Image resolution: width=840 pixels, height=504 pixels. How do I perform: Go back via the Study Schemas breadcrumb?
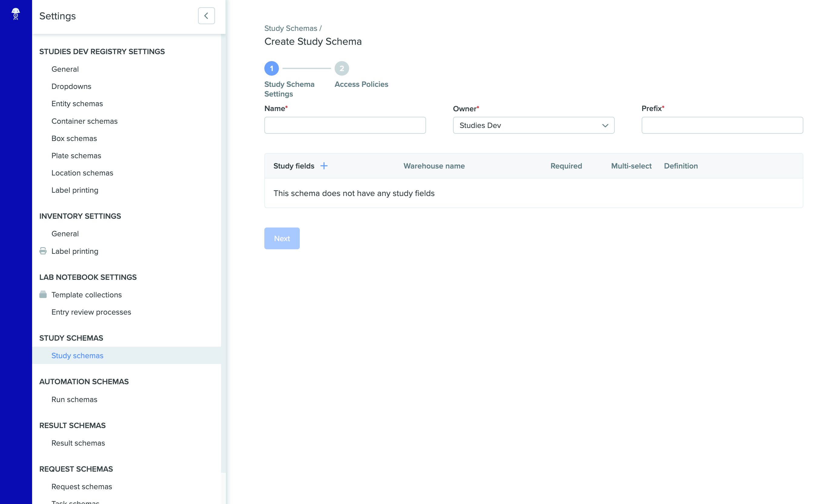[291, 28]
